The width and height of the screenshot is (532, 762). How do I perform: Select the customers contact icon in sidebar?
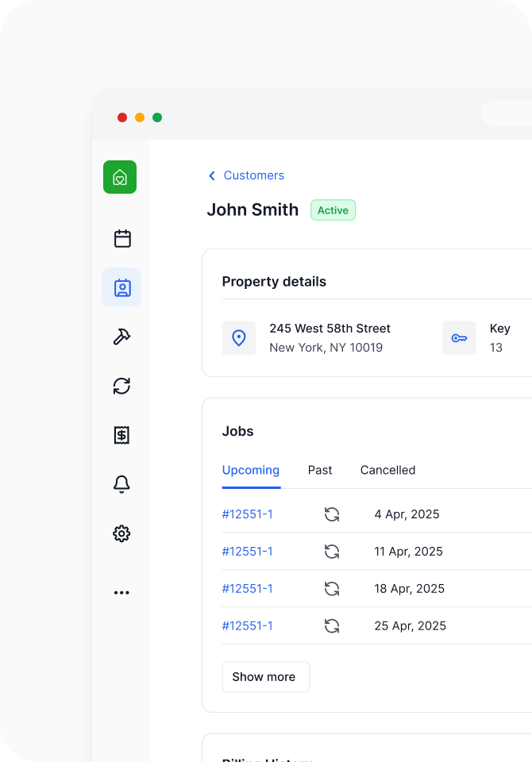click(122, 287)
